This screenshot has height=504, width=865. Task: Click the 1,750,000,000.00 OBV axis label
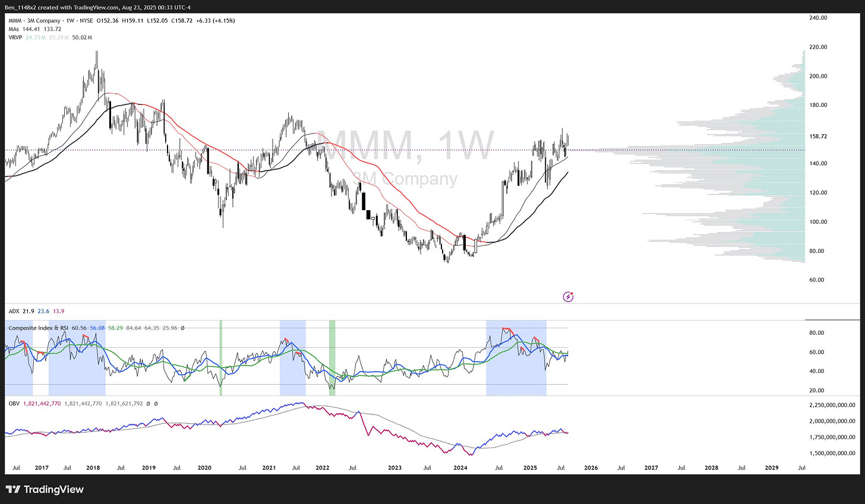[x=832, y=437]
